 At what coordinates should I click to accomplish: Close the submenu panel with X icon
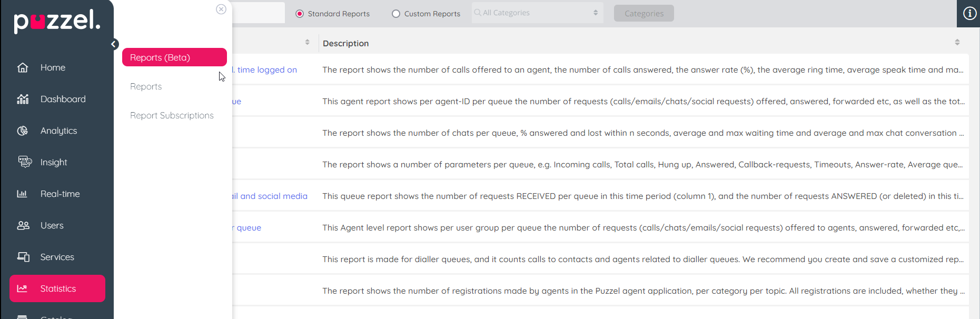click(221, 9)
